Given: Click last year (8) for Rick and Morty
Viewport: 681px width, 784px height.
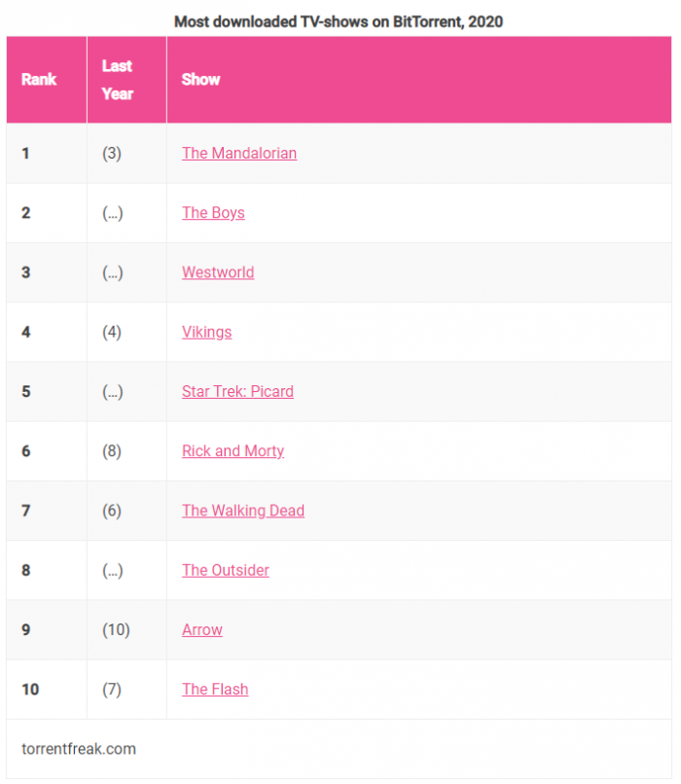Looking at the screenshot, I should 112,450.
